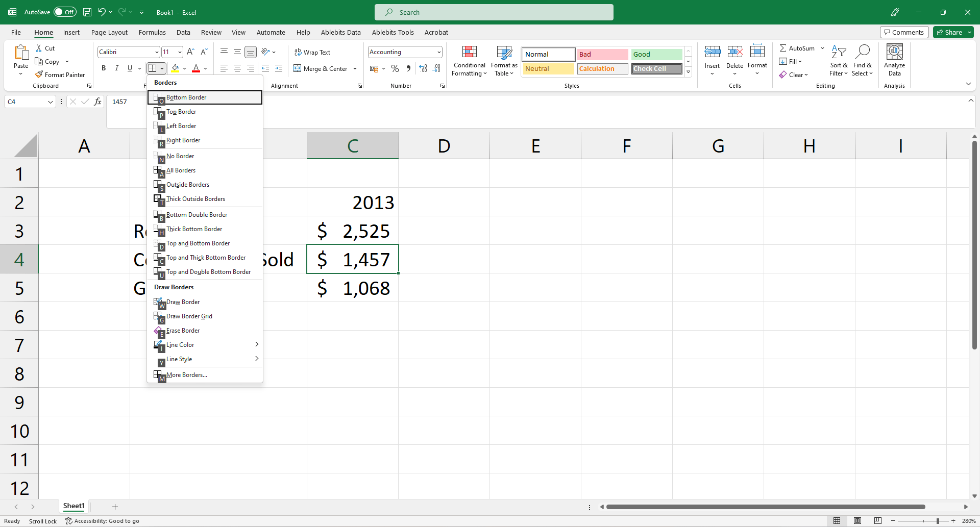Apply the Bad cell style swatch
The height and width of the screenshot is (527, 980).
[x=602, y=54]
